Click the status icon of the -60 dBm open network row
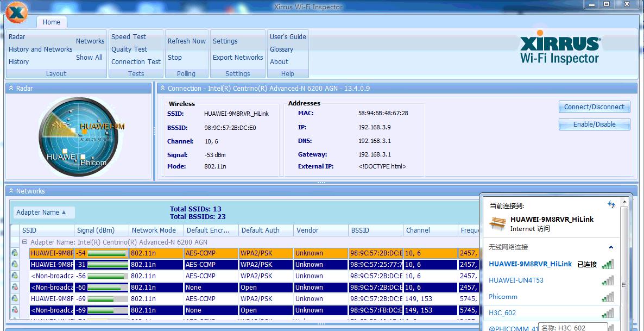This screenshot has width=644, height=331. coord(15,288)
